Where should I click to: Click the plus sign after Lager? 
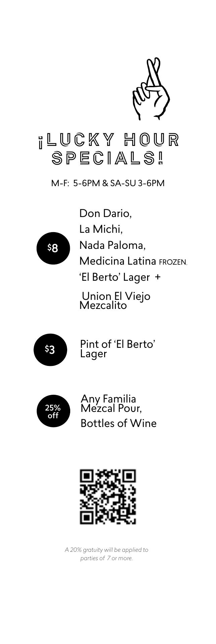(158, 277)
